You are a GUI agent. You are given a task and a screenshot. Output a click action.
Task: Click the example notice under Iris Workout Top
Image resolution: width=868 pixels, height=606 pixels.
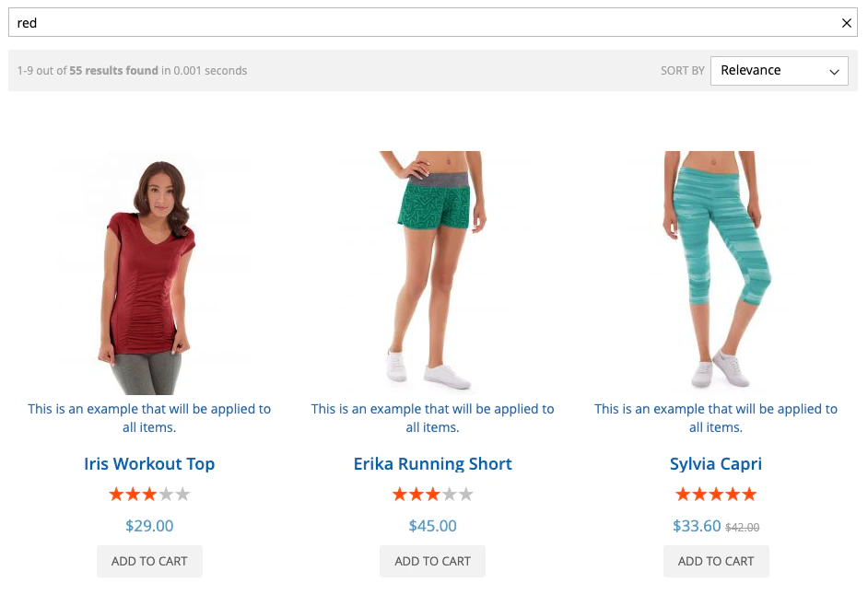pos(149,417)
